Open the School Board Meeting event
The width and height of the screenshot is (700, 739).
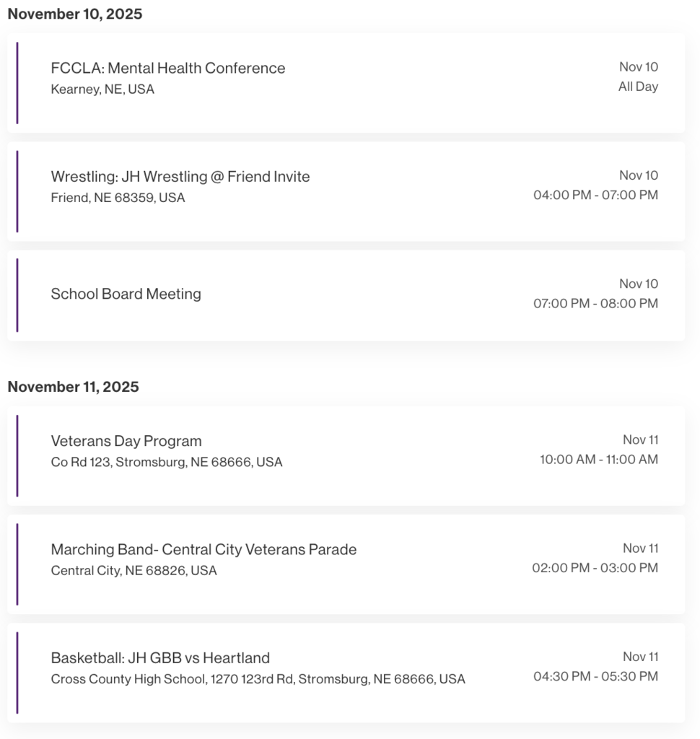(126, 294)
